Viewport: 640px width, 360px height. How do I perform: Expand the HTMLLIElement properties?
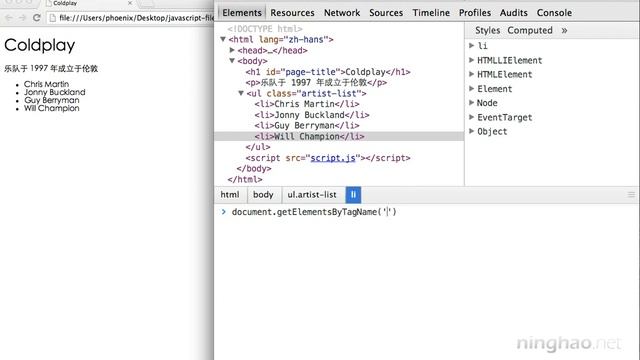point(471,60)
